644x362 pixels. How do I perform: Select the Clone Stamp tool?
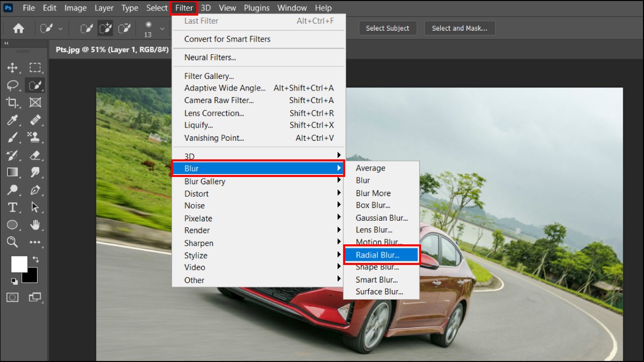click(x=35, y=137)
